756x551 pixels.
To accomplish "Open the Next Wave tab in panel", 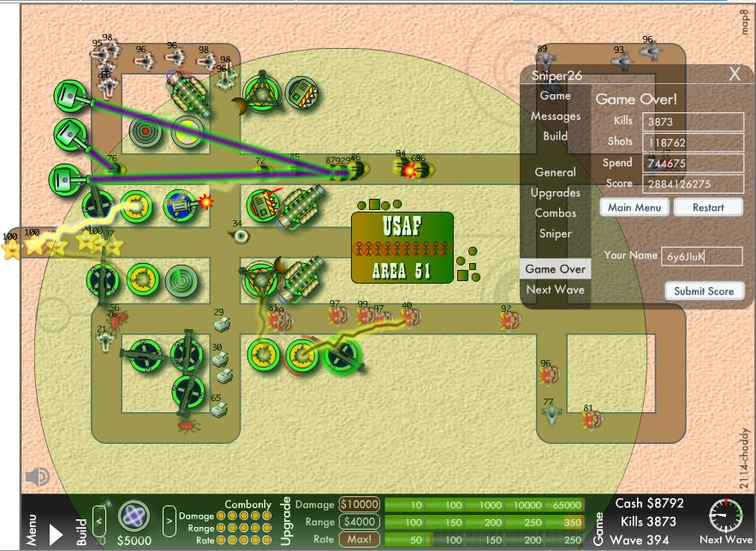I will pyautogui.click(x=555, y=290).
